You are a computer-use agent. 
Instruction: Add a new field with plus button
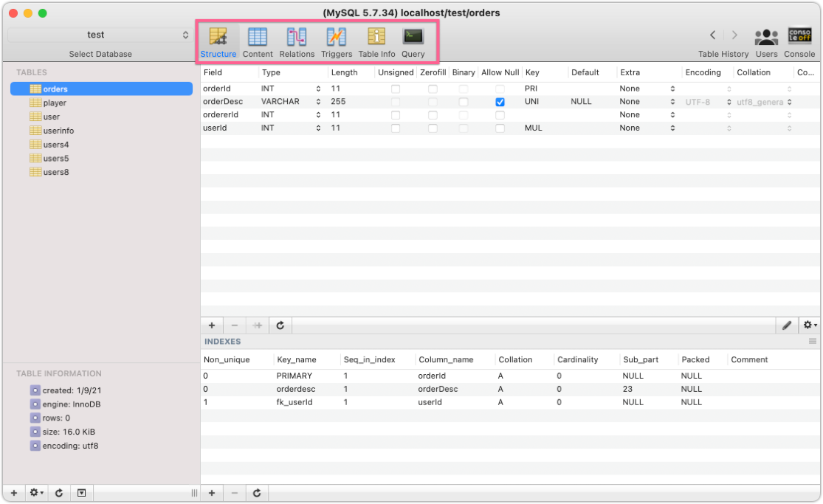point(212,325)
